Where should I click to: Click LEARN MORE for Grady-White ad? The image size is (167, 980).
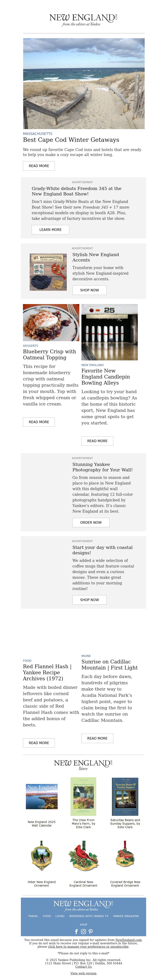[50, 230]
